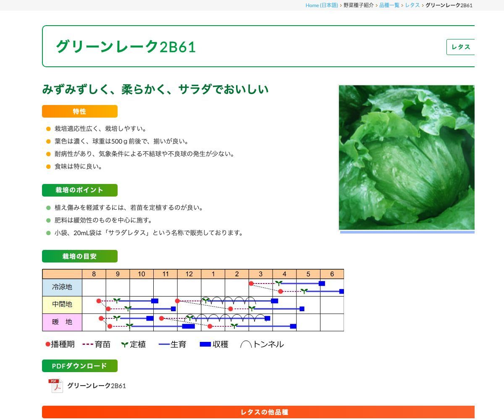Click the lettuce photo thumbnail
504x420 pixels.
pos(407,155)
